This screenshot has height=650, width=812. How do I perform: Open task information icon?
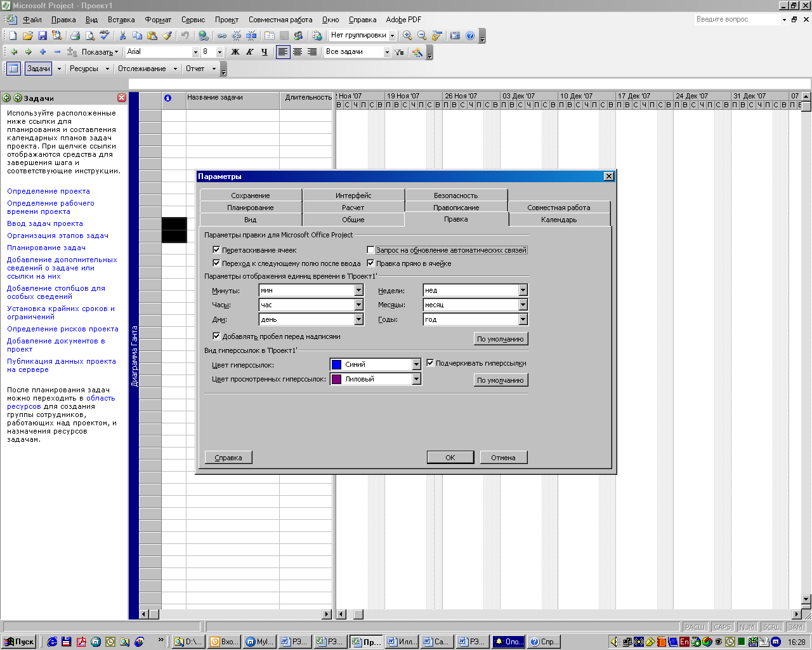[x=270, y=36]
